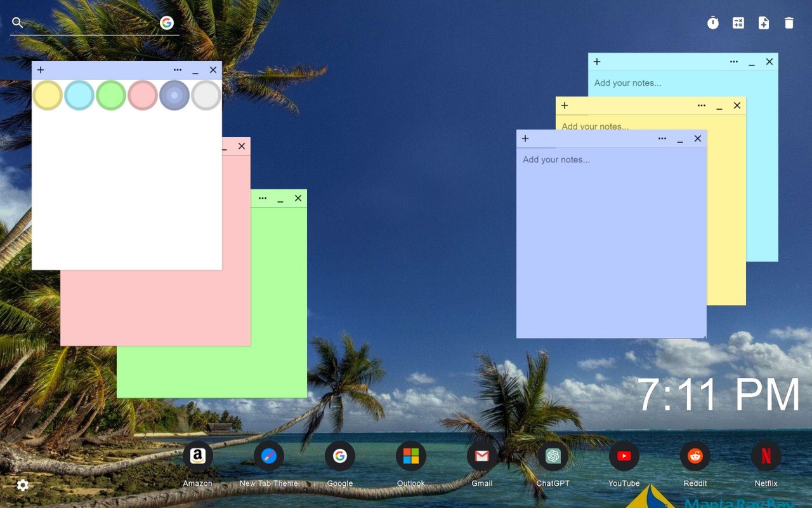Viewport: 812px width, 508px height.
Task: Click into the purple note's text area
Action: pos(612,243)
